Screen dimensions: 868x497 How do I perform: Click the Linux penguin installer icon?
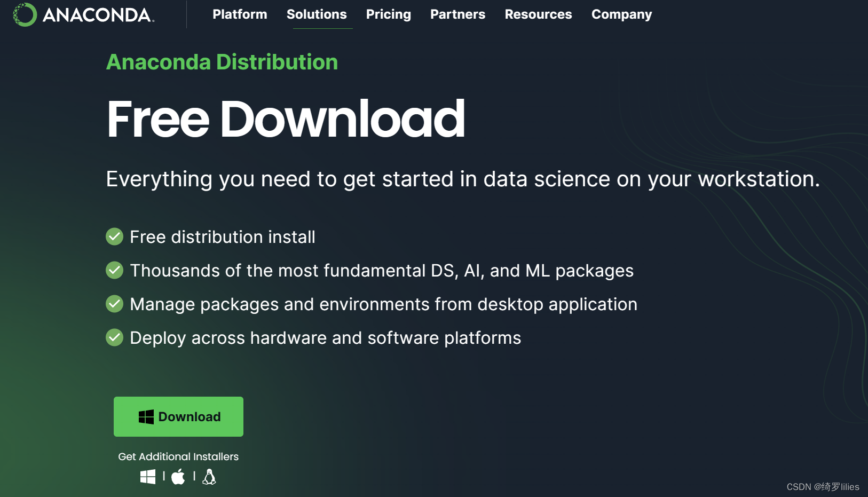(x=209, y=477)
